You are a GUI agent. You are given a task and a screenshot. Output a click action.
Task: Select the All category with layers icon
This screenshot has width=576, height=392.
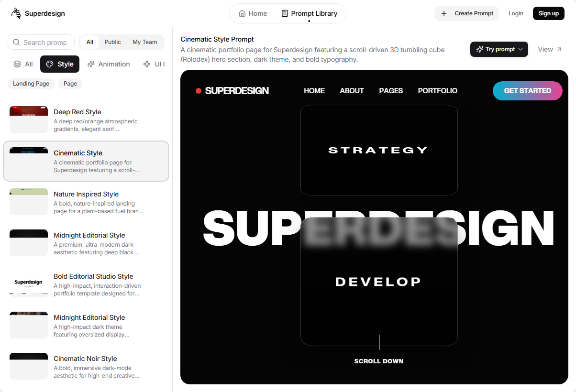point(17,64)
